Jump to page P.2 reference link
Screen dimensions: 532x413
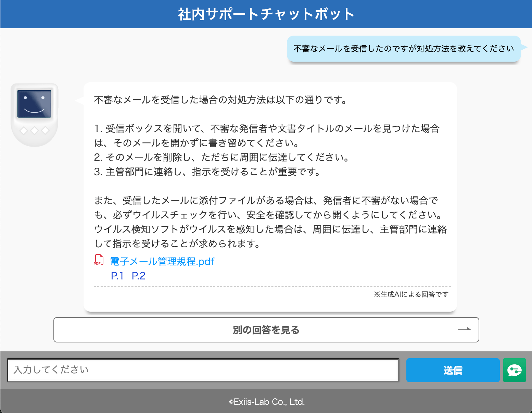(x=139, y=276)
